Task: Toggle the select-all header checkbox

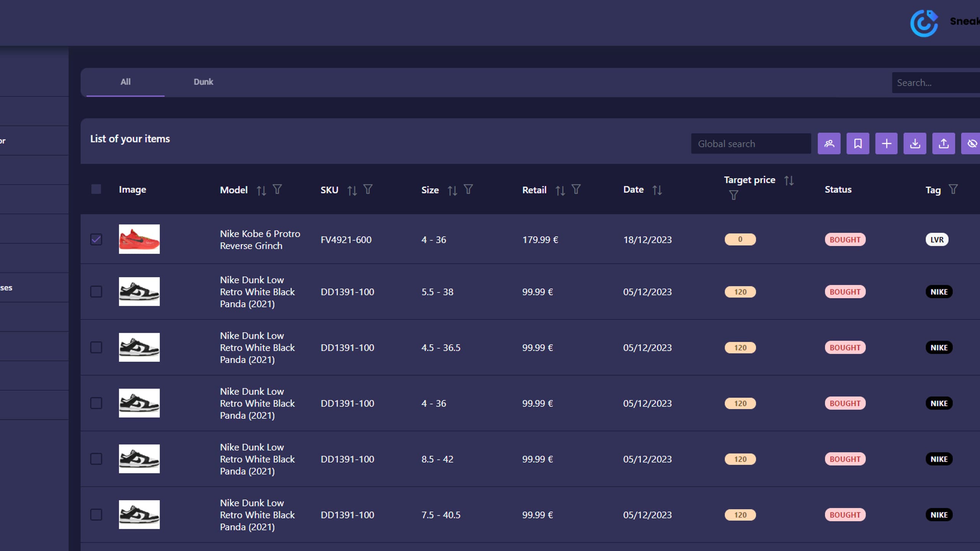Action: pos(96,189)
